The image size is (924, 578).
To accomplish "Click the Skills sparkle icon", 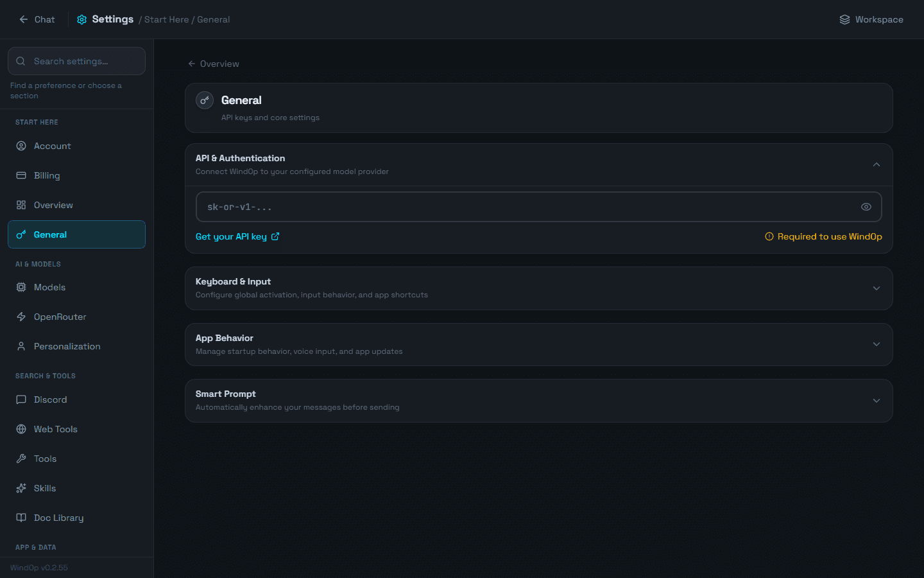I will (21, 488).
